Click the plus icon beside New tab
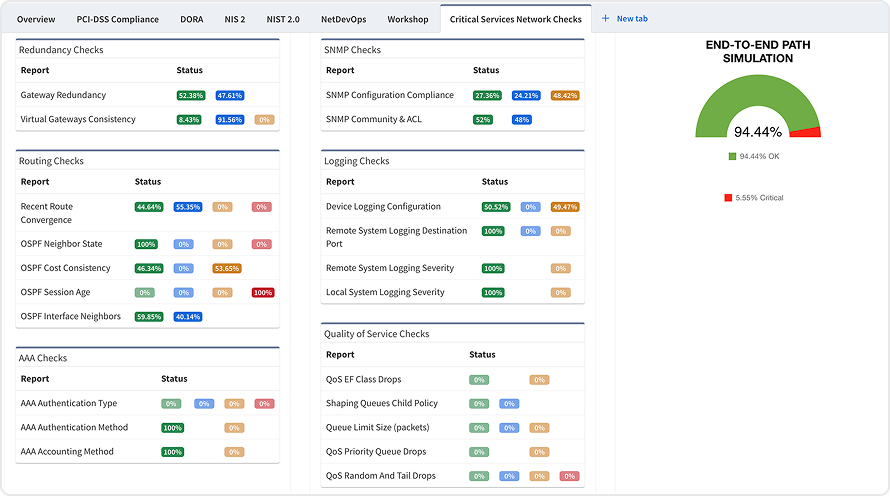Screen dimensions: 890x496 coord(606,19)
